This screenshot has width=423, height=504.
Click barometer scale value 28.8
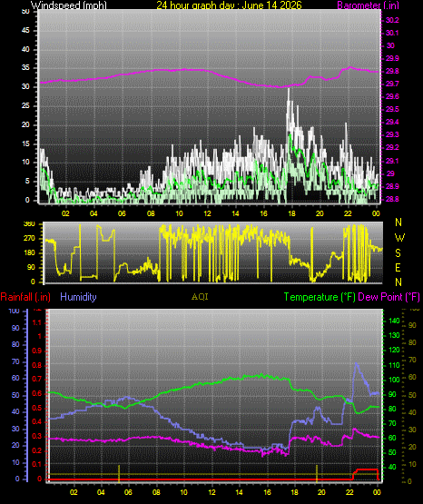(x=392, y=199)
